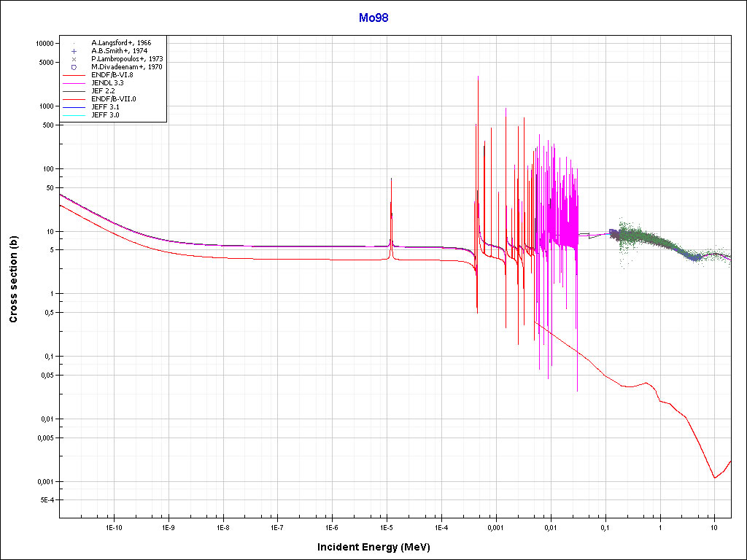747x560 pixels.
Task: Click the 1E-5 tick label on x-axis
Action: 387,526
